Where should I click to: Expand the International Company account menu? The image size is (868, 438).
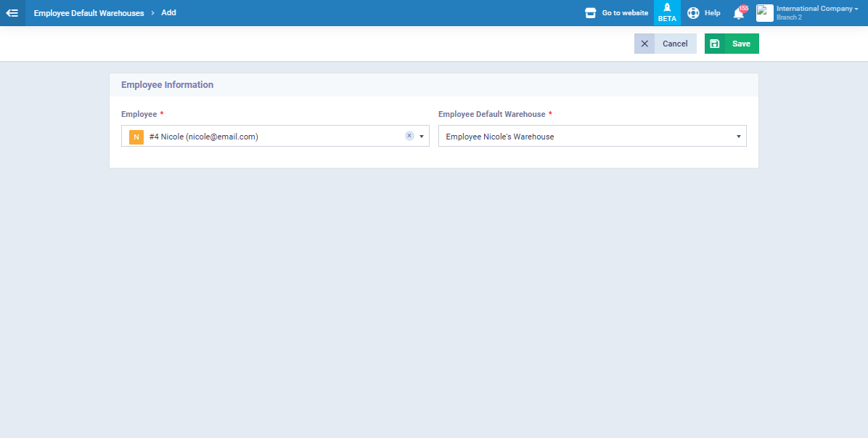click(x=816, y=9)
